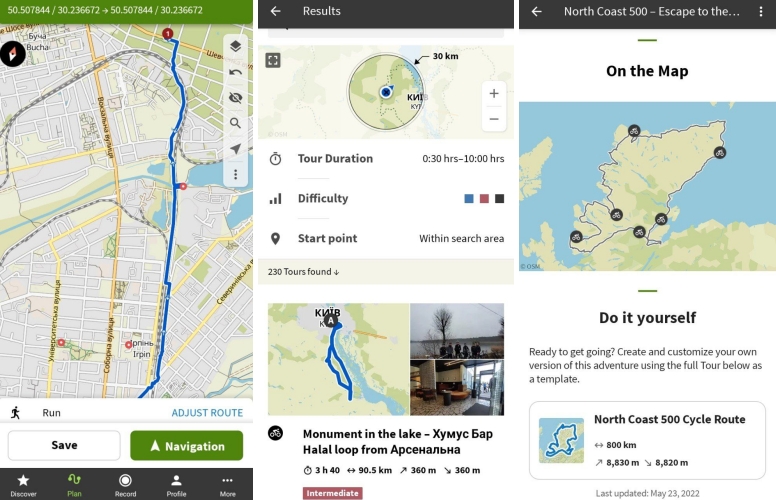Open the Profile tab
The image size is (776, 500).
pos(176,485)
